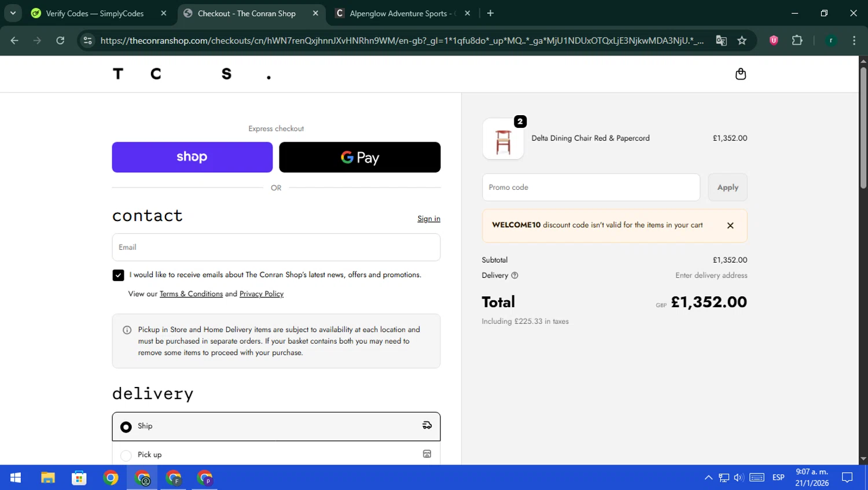Open the Windows Start menu
This screenshot has height=490, width=868.
pyautogui.click(x=16, y=478)
